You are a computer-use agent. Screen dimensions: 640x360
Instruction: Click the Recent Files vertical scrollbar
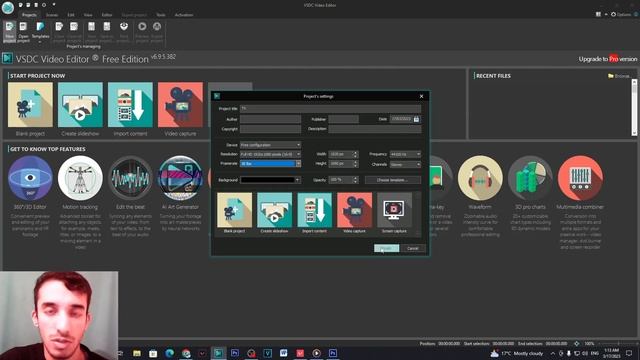(634, 107)
